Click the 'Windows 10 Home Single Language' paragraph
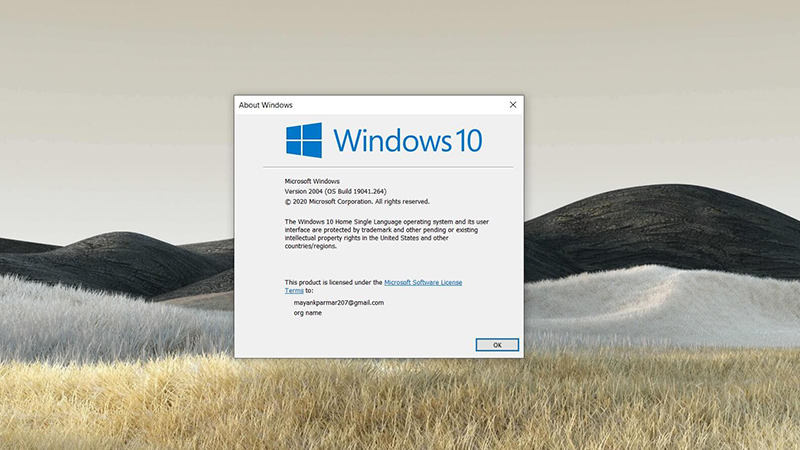Viewport: 800px width, 450px height. coord(387,234)
